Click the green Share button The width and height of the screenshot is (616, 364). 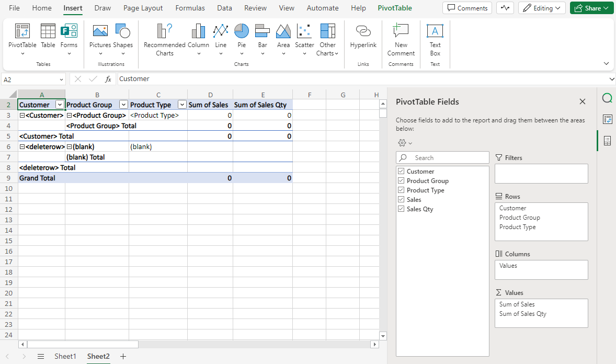click(x=591, y=8)
